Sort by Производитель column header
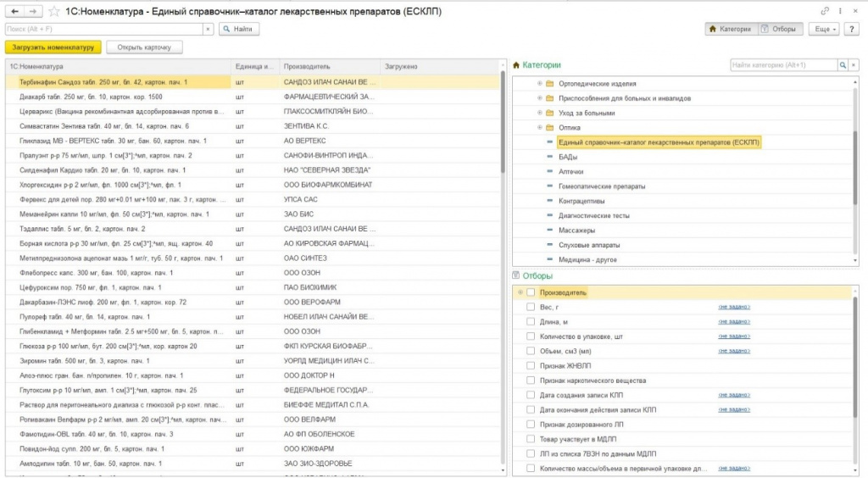Image resolution: width=868 pixels, height=478 pixels. tap(330, 66)
